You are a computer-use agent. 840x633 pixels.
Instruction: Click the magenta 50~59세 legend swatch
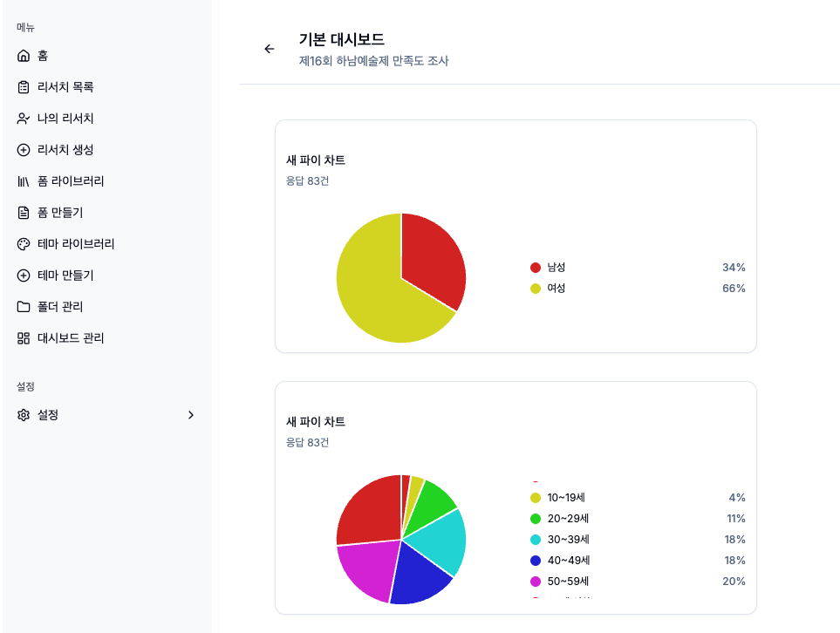pos(536,582)
